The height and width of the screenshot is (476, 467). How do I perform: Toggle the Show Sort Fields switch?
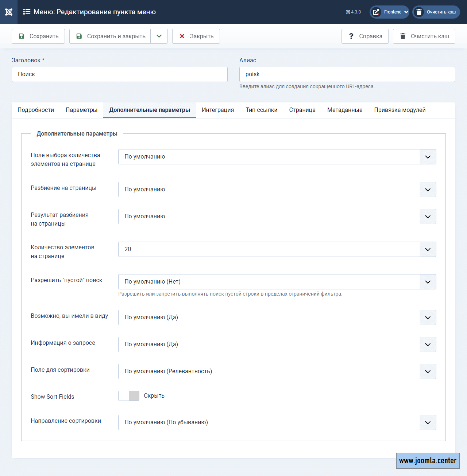tap(129, 396)
